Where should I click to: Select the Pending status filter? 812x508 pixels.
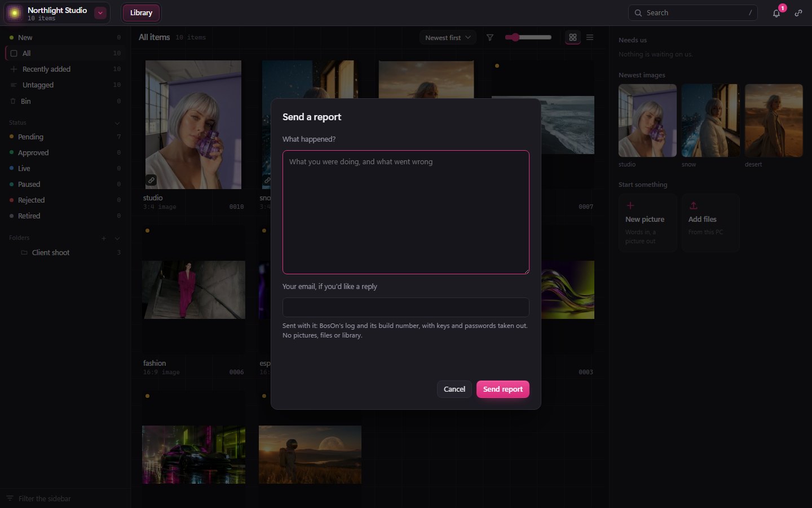[x=65, y=137]
